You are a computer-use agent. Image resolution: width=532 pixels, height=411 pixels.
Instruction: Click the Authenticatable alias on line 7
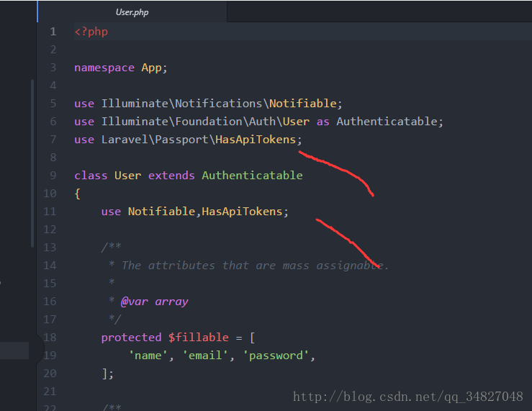tap(389, 122)
